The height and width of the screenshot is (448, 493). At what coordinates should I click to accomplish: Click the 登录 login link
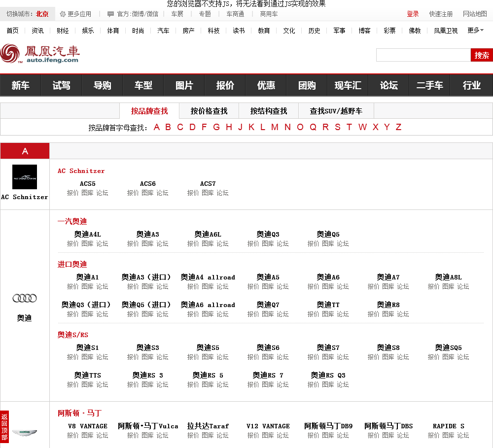[413, 14]
